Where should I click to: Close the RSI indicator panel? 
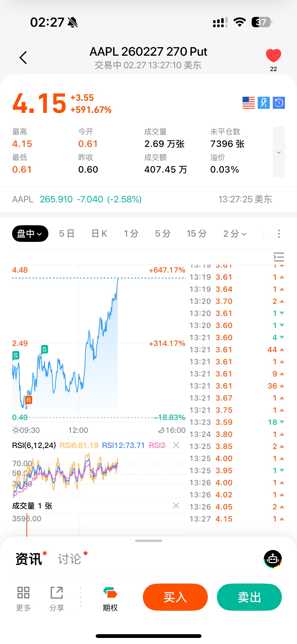coord(176,445)
